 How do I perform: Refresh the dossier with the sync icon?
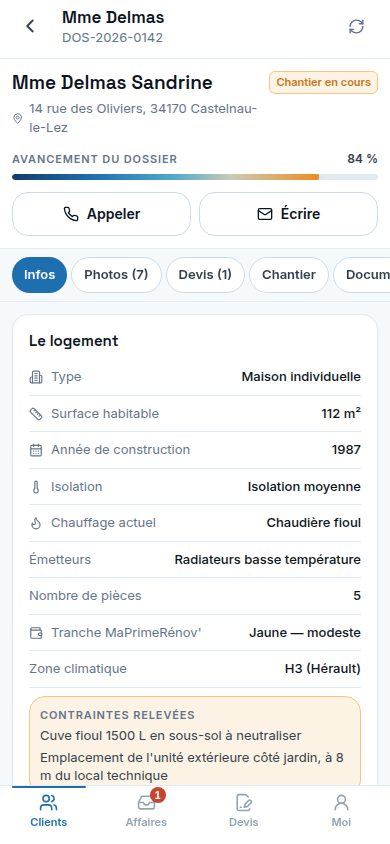[x=356, y=26]
